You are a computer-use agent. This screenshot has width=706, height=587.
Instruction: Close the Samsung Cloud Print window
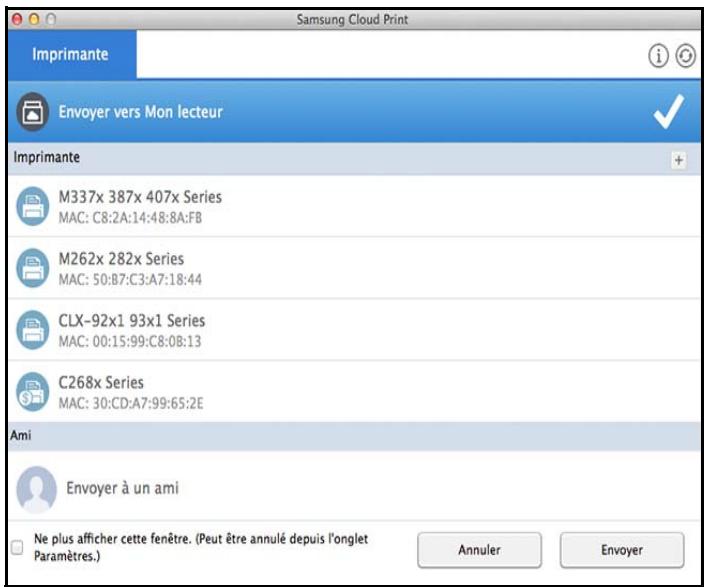pos(17,19)
